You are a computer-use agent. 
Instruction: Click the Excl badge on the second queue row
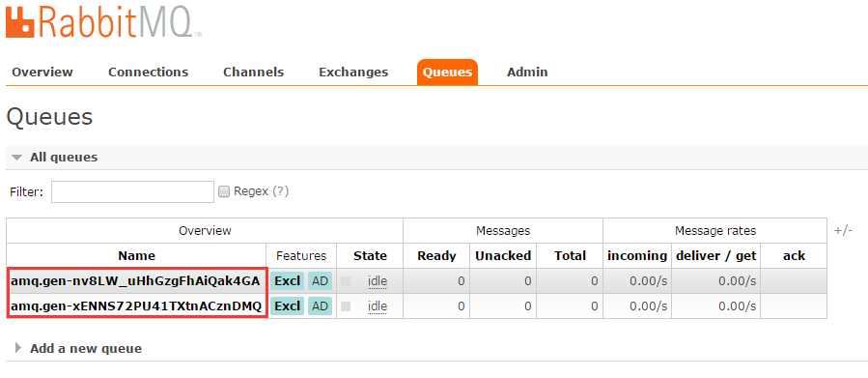pos(288,305)
